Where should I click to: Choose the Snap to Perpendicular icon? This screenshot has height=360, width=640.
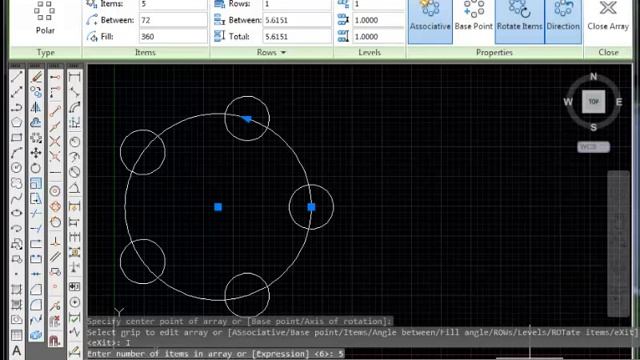click(x=55, y=242)
